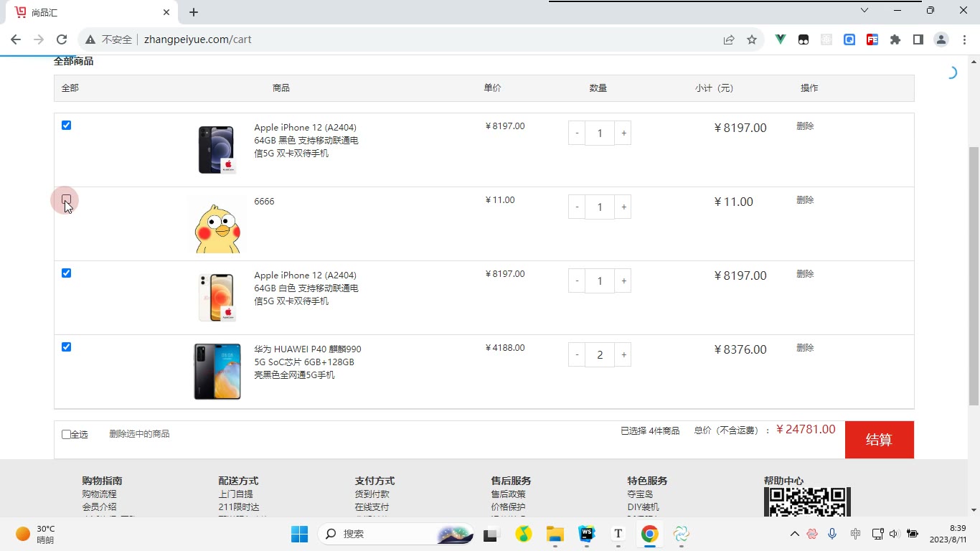The height and width of the screenshot is (551, 980).
Task: Bookmark this page with the star icon
Action: 752,39
